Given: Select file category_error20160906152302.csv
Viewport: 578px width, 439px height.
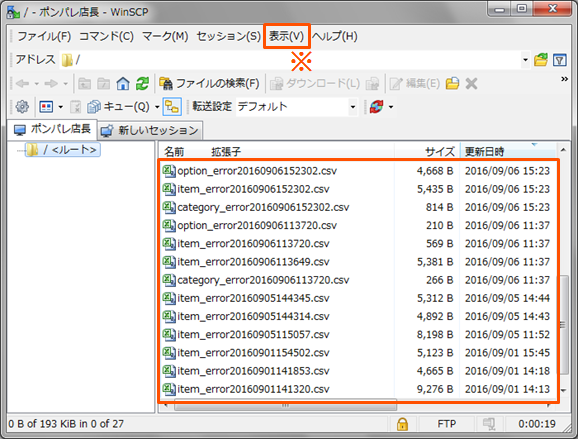Looking at the screenshot, I should click(263, 207).
